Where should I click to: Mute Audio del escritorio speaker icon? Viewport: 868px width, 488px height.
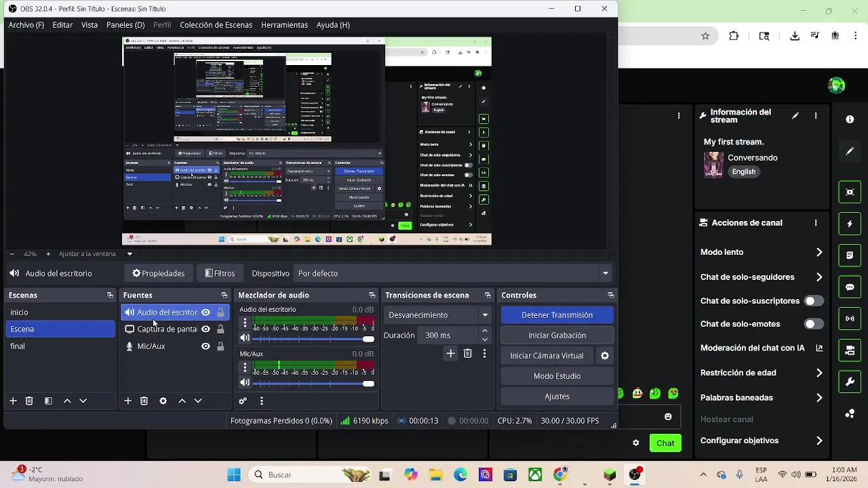245,338
